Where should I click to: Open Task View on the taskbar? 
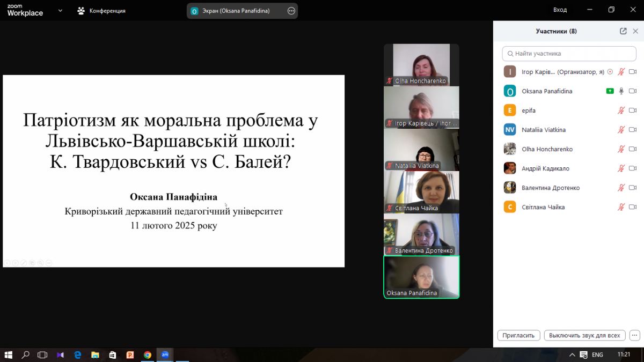tap(42, 354)
